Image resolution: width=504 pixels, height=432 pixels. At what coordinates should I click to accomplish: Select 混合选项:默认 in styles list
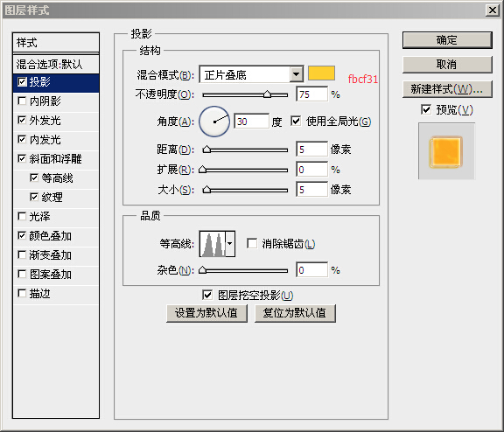click(x=56, y=64)
